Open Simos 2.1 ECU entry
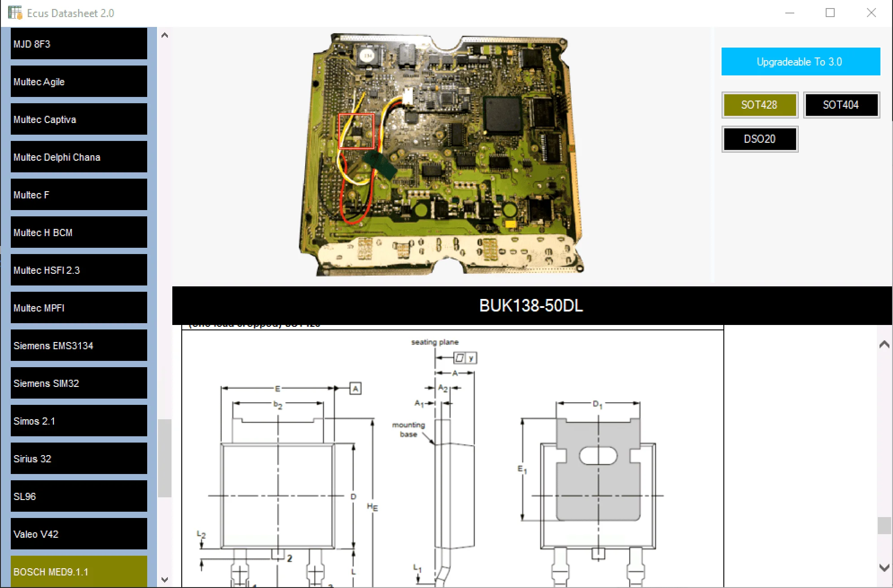Viewport: 893px width, 588px height. click(x=79, y=421)
